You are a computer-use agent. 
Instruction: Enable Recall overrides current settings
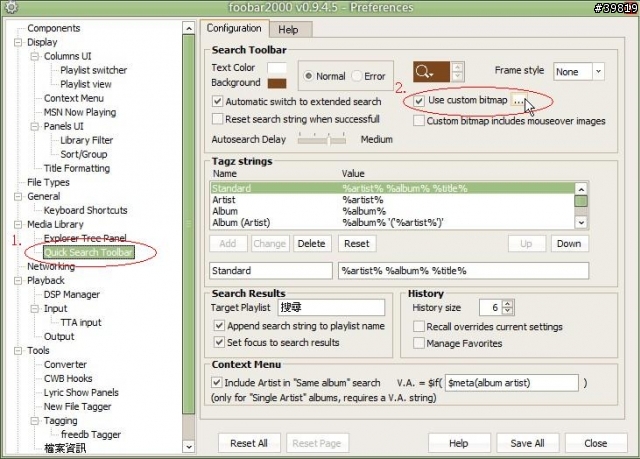point(418,326)
